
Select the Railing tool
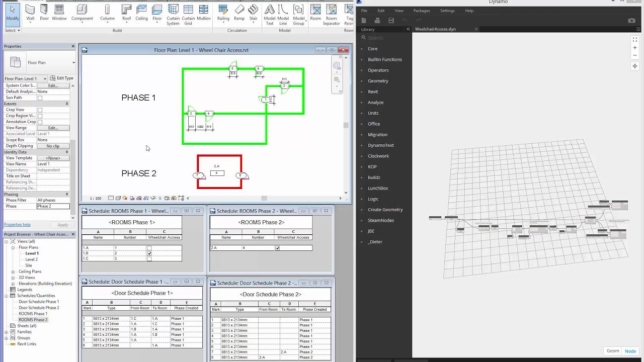tap(223, 12)
